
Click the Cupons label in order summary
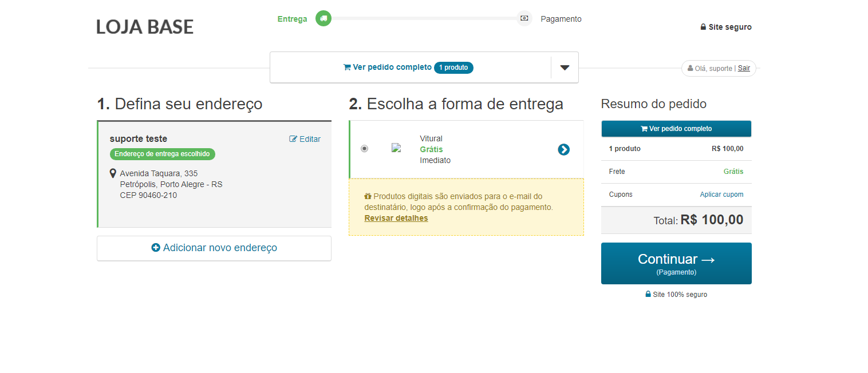[621, 195]
